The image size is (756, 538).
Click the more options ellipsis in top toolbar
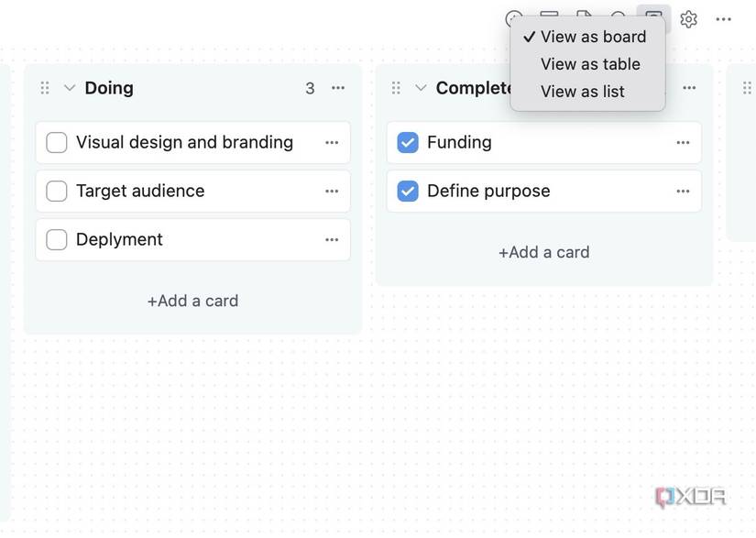723,17
